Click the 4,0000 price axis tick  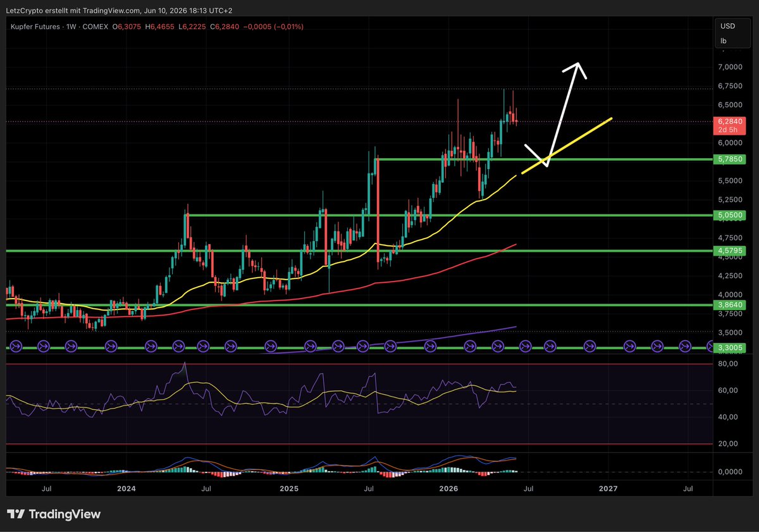point(729,295)
